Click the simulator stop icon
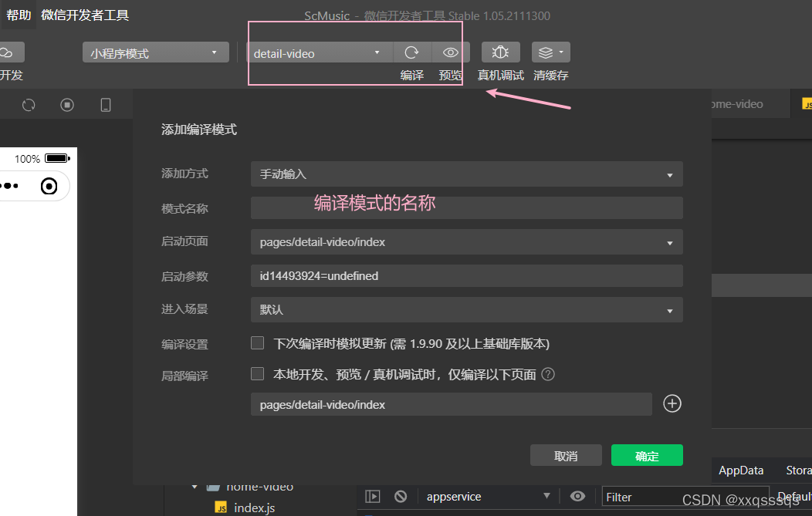Viewport: 812px width, 516px height. click(x=67, y=105)
